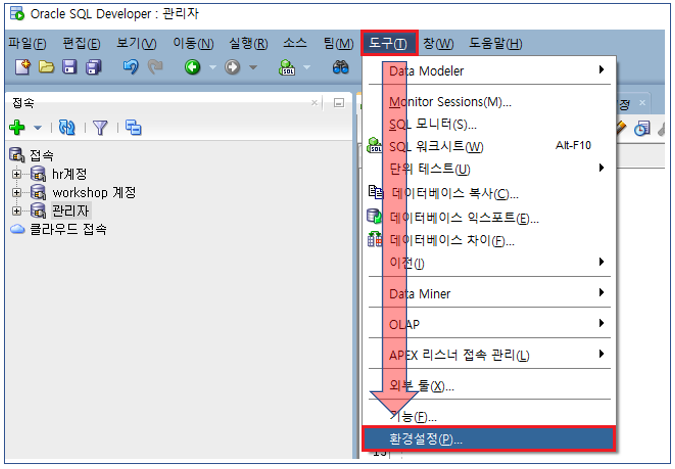Click the binoculars Find DB object icon
This screenshot has height=469, width=675.
[341, 67]
